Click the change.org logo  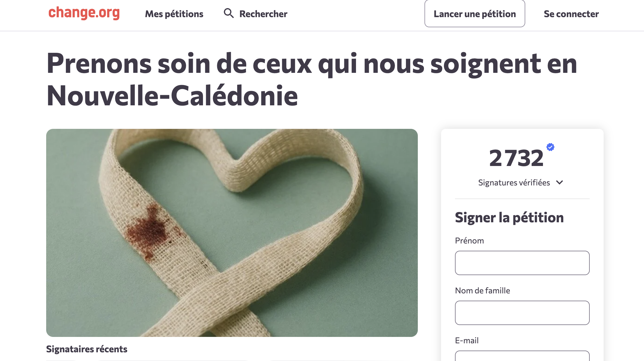[x=84, y=13]
